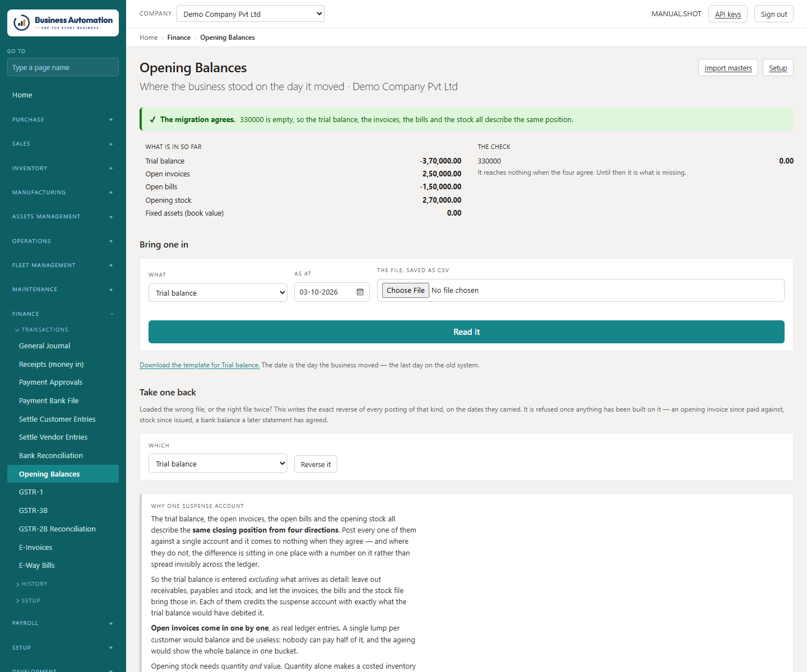Go to E-Way Bills page
The width and height of the screenshot is (807, 672).
click(x=63, y=566)
